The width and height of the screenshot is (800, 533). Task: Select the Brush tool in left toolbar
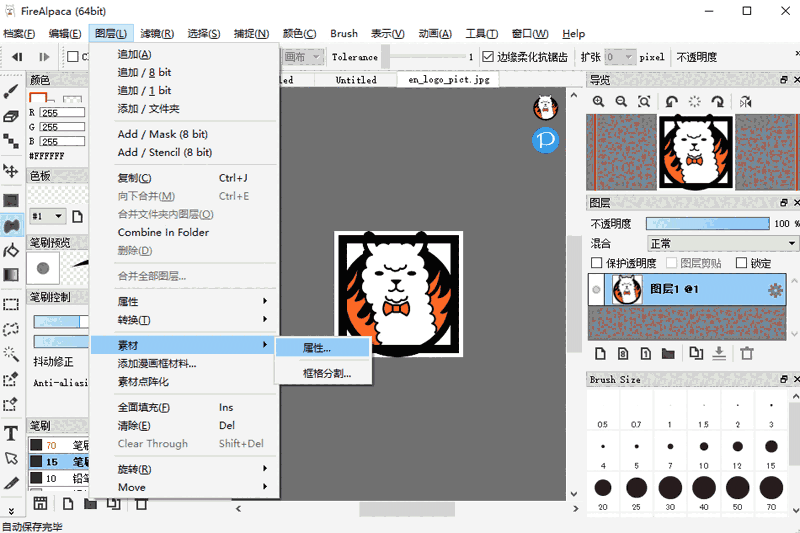11,92
